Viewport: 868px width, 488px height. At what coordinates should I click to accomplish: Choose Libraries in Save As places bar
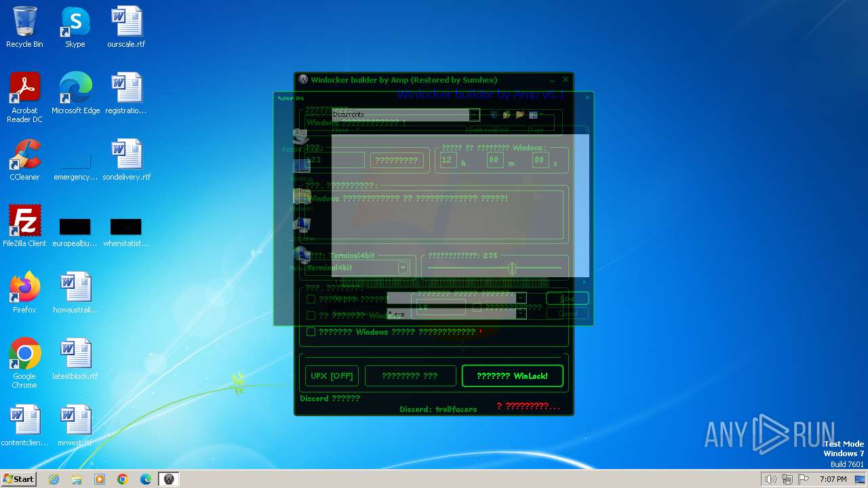[302, 200]
